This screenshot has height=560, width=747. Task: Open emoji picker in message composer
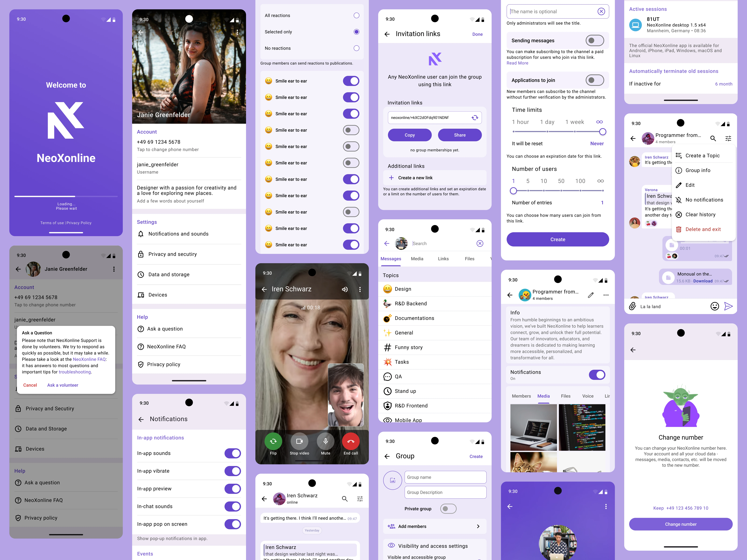pos(715,306)
